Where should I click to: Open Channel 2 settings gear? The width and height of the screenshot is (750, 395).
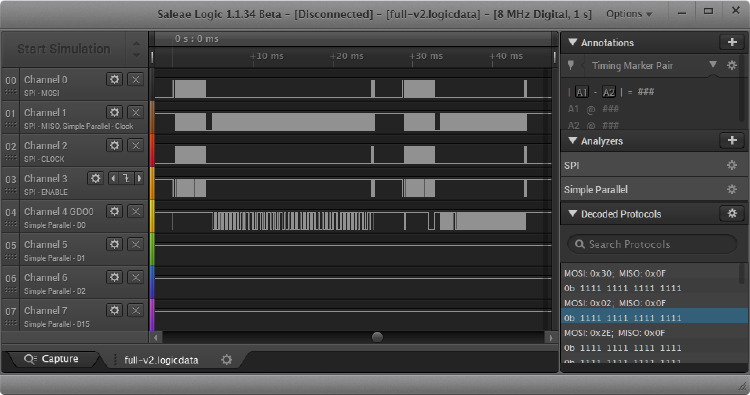[114, 145]
